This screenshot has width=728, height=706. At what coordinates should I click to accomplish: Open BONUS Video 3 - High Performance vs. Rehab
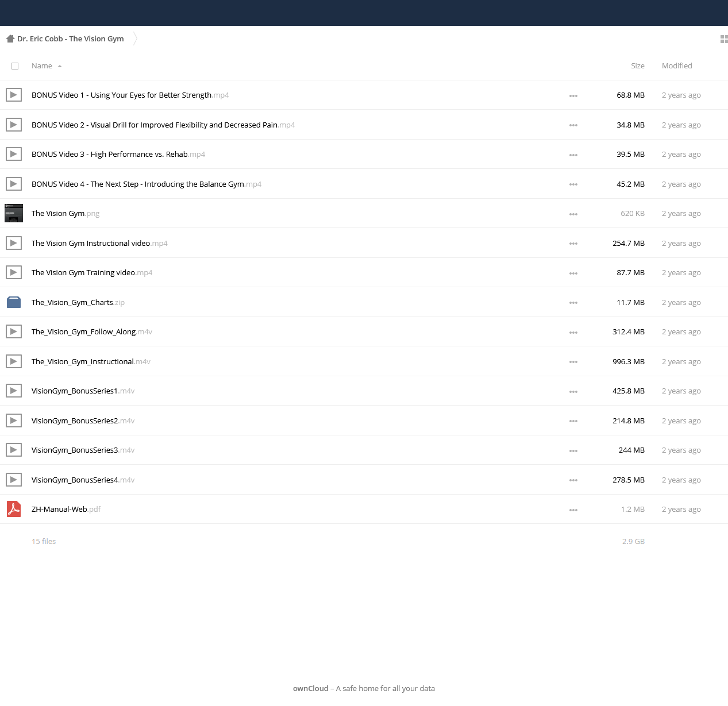[x=118, y=155]
